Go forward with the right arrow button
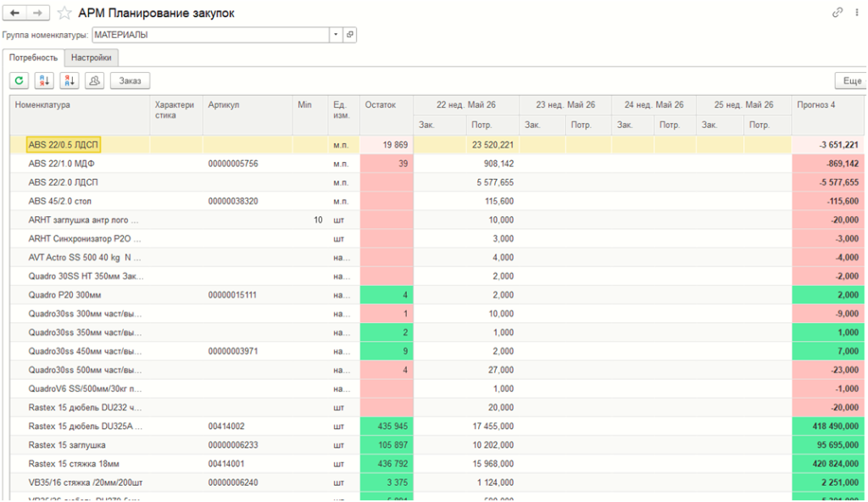 (37, 13)
